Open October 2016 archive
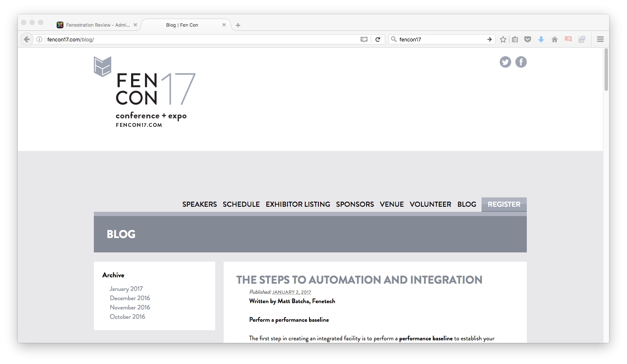Viewport: 627px width, 364px height. click(127, 317)
